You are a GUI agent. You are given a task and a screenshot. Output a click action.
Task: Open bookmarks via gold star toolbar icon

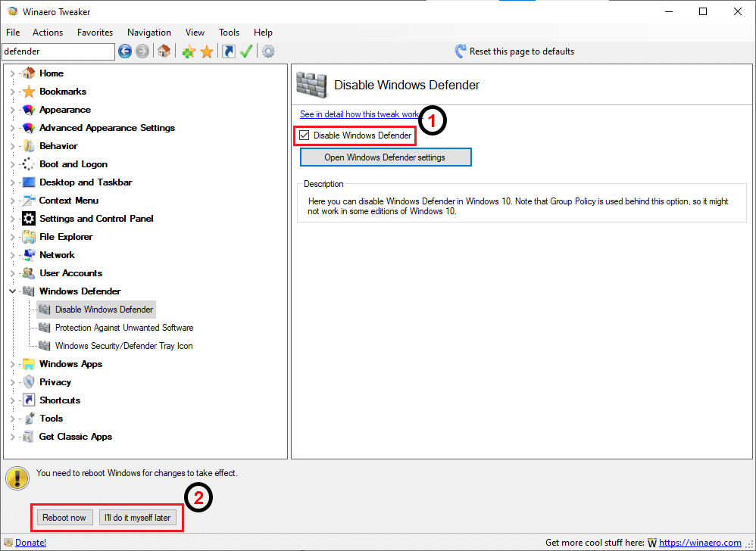pyautogui.click(x=207, y=51)
